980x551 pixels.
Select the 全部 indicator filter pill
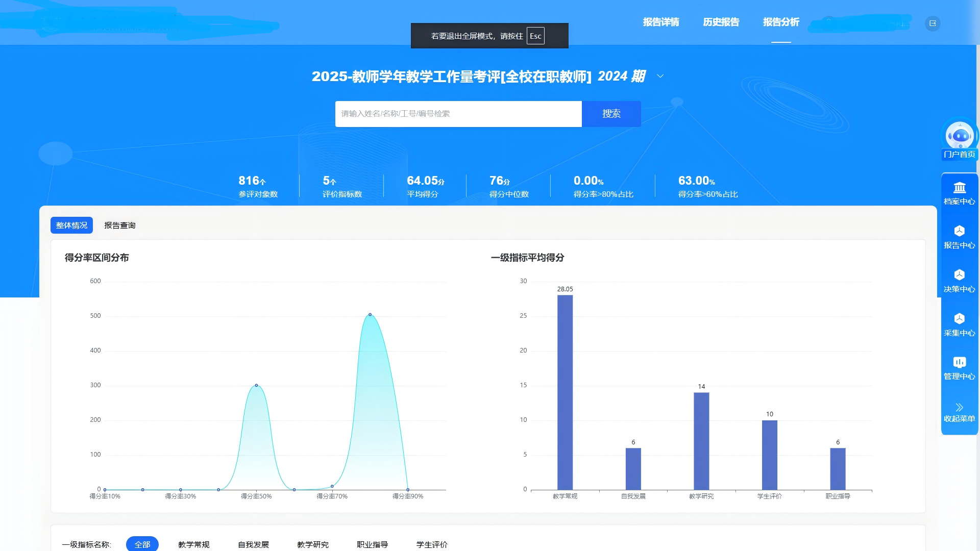[x=142, y=544]
